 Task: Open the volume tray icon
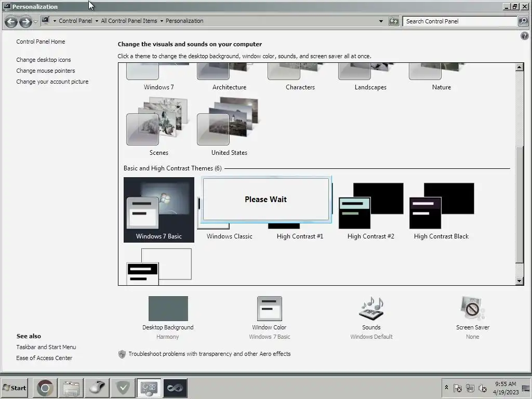pyautogui.click(x=482, y=388)
